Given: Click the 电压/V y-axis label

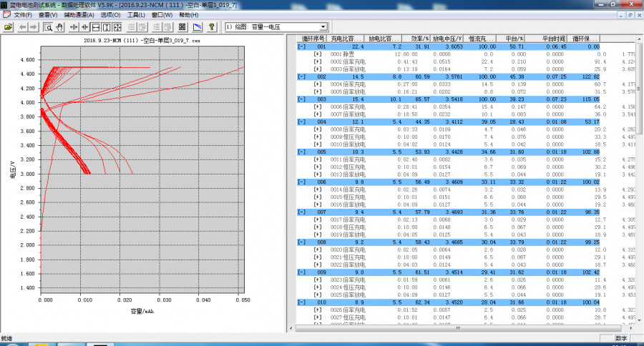Looking at the screenshot, I should [12, 169].
